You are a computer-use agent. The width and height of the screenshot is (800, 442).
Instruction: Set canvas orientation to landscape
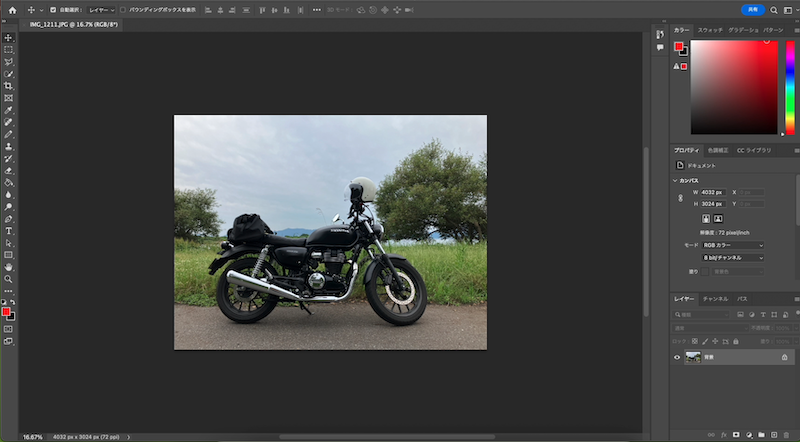[x=718, y=218]
